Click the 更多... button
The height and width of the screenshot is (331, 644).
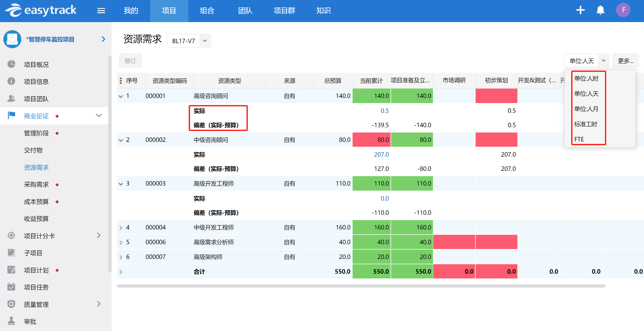coord(625,61)
